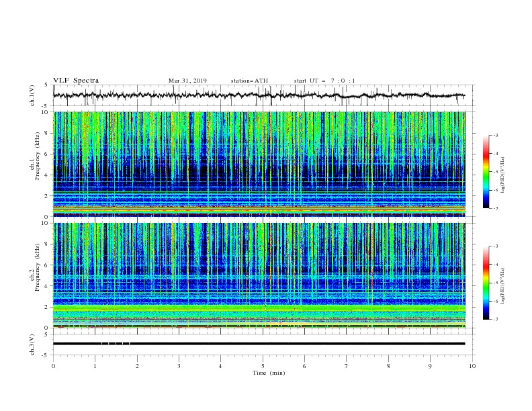Click the ch.1 spectrogram panel

pyautogui.click(x=259, y=164)
